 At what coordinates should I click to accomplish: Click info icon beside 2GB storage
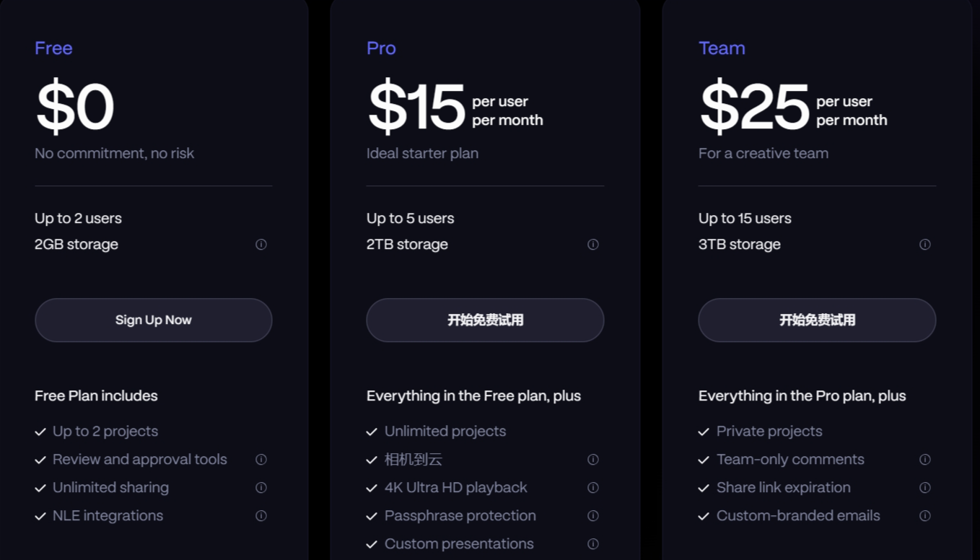click(261, 245)
